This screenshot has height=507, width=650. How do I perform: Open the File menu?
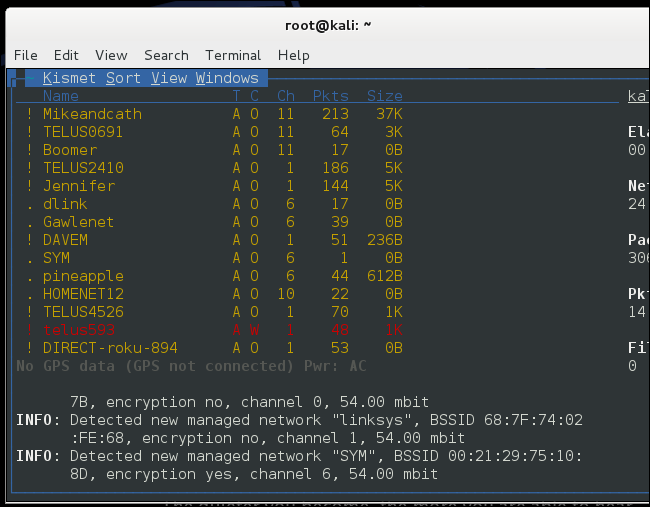coord(26,55)
